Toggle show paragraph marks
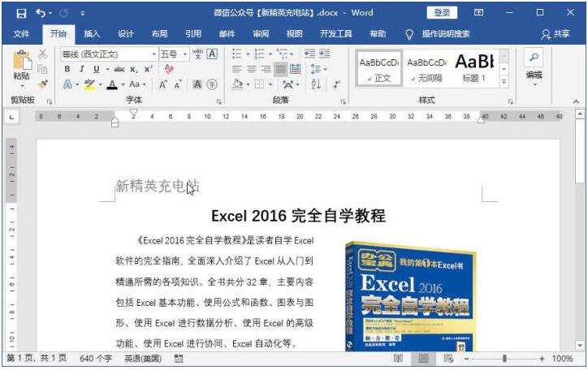The height and width of the screenshot is (370, 588). point(336,84)
